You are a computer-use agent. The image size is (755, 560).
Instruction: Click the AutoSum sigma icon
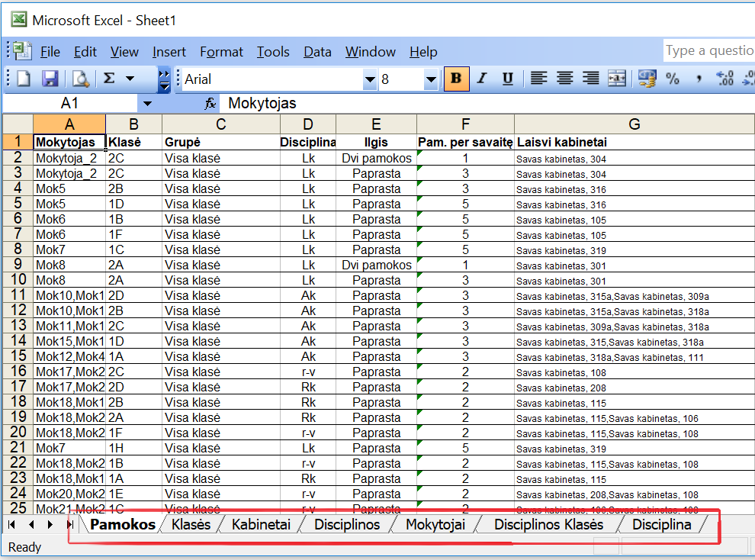coord(109,79)
